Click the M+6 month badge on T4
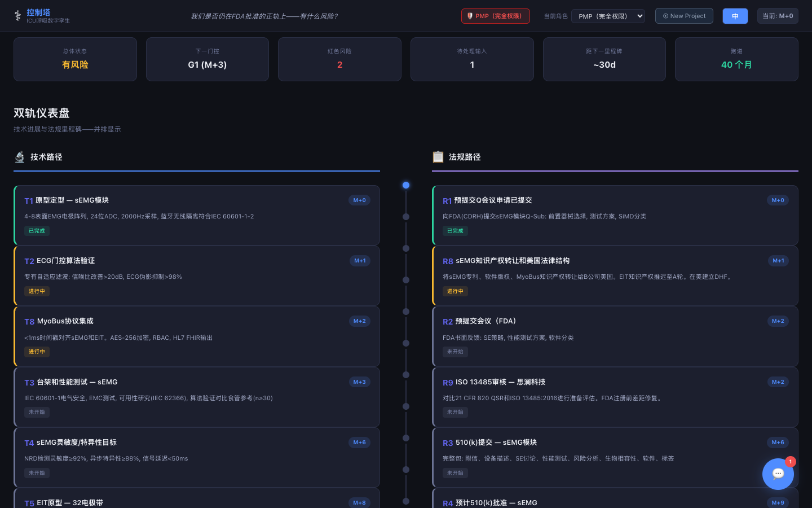Image resolution: width=812 pixels, height=508 pixels. point(360,443)
